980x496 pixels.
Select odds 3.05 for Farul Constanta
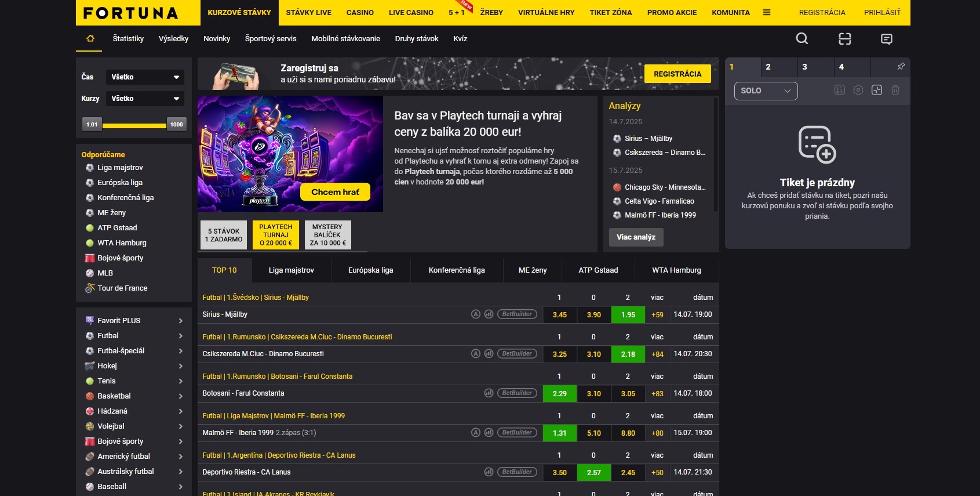[x=628, y=394]
